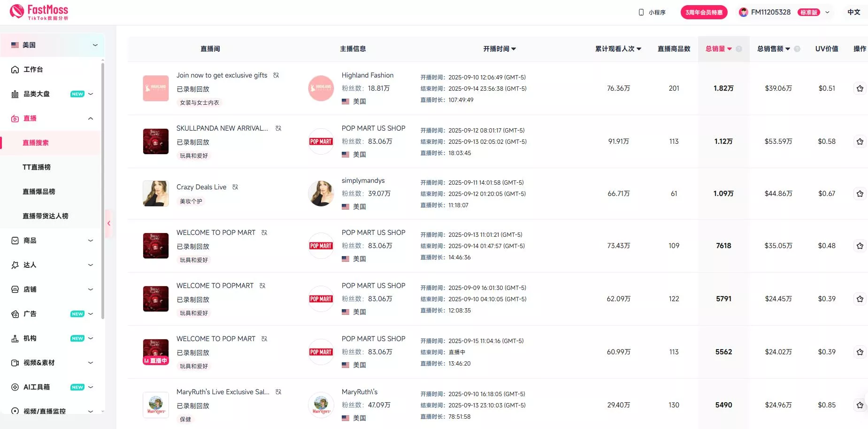Click translate icon beside SKULLPANDA NEW ARRIVAL
Viewport: 868px width, 429px height.
[278, 128]
